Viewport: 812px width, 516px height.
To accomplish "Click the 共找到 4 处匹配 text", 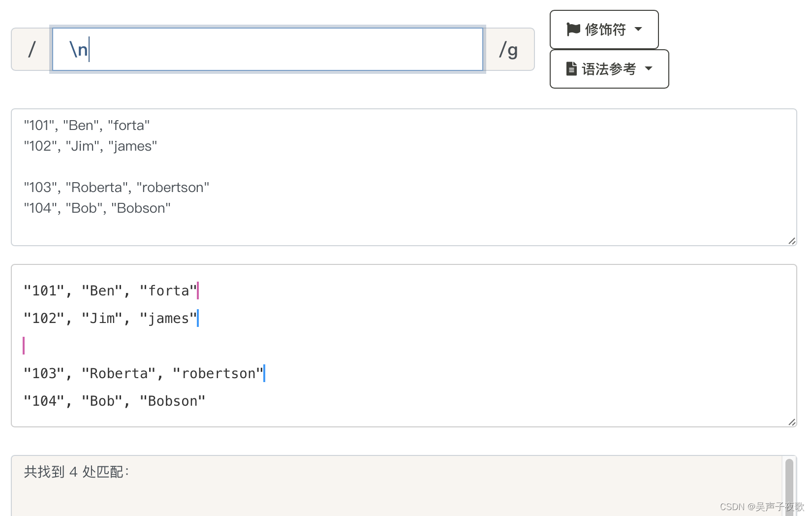I will pos(76,472).
